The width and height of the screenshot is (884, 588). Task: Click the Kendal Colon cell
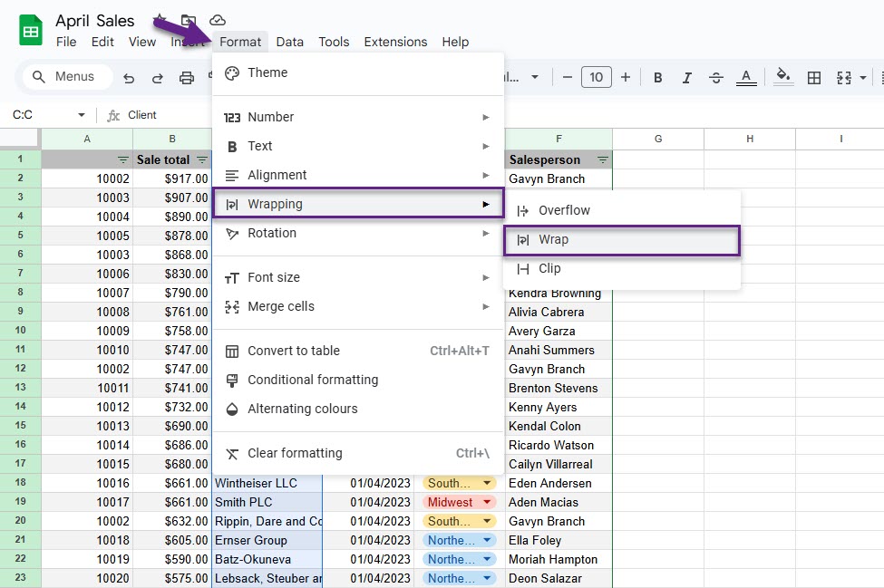click(559, 427)
